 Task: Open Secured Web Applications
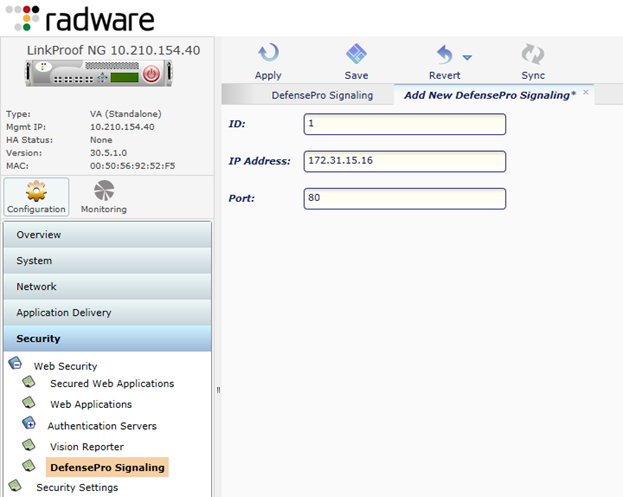pyautogui.click(x=112, y=384)
